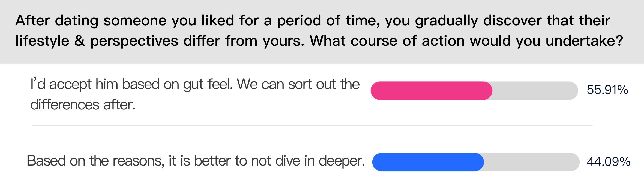Screen dimensions: 644x196
Task: Click the 55.91% result label
Action: [x=607, y=90]
